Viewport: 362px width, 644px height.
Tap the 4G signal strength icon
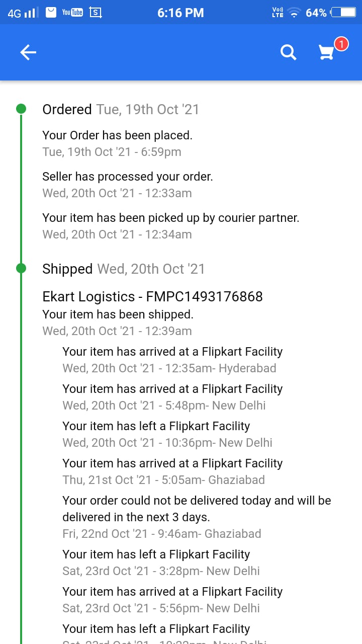tap(22, 13)
